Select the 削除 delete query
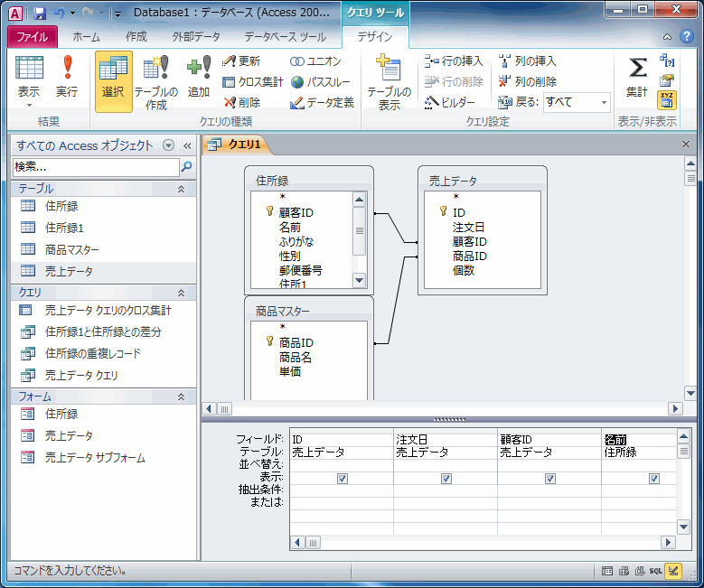The width and height of the screenshot is (704, 588). (241, 102)
